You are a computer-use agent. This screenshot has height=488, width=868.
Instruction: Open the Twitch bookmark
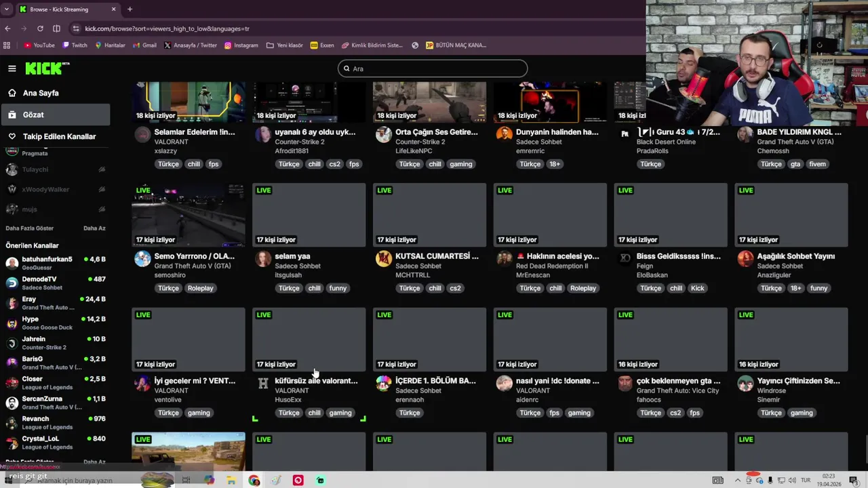pyautogui.click(x=75, y=45)
